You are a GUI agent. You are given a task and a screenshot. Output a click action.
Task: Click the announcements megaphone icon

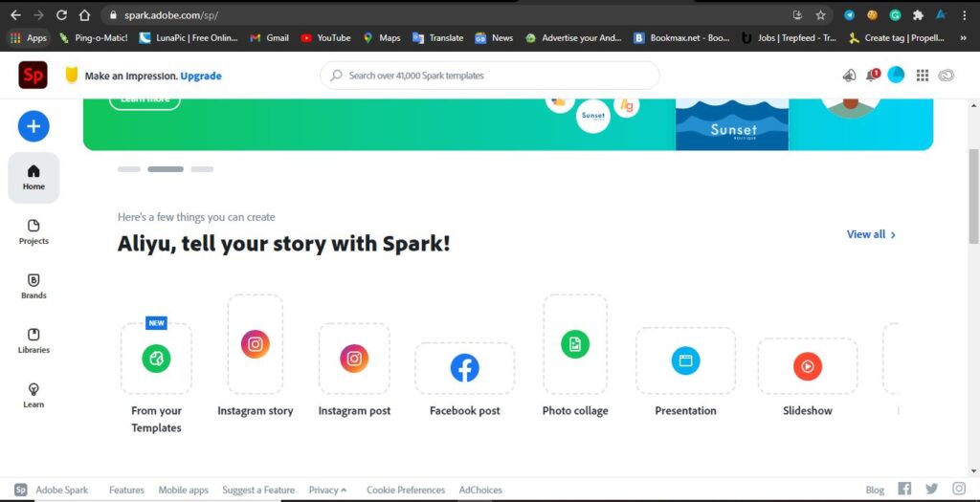coord(849,76)
